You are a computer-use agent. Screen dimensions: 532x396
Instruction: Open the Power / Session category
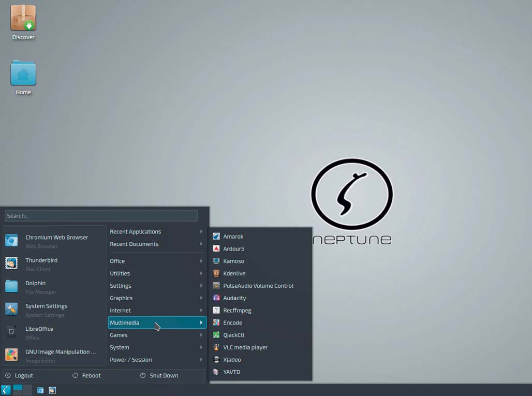(x=157, y=360)
